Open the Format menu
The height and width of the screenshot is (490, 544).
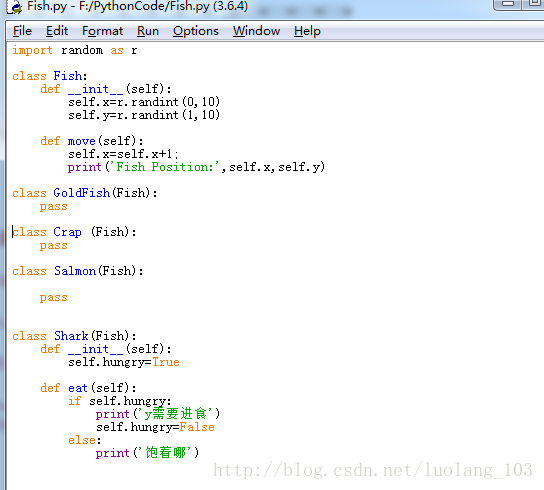coord(102,31)
